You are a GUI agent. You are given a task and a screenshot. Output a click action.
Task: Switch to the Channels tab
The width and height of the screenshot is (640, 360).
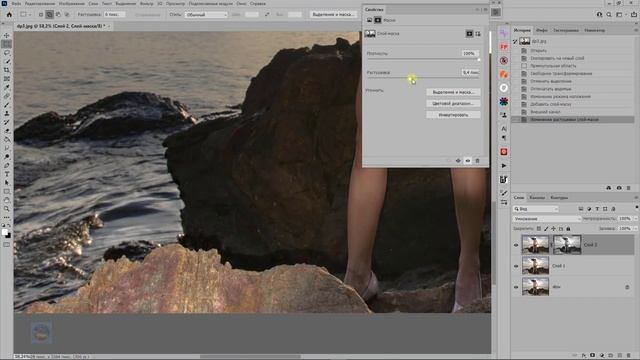(537, 198)
